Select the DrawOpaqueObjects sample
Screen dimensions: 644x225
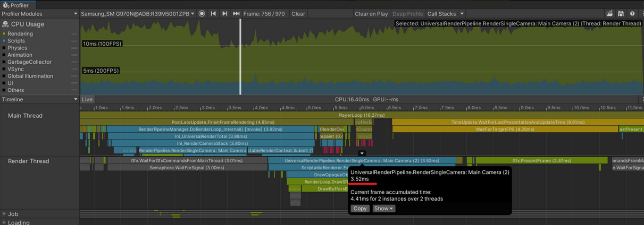pos(317,175)
